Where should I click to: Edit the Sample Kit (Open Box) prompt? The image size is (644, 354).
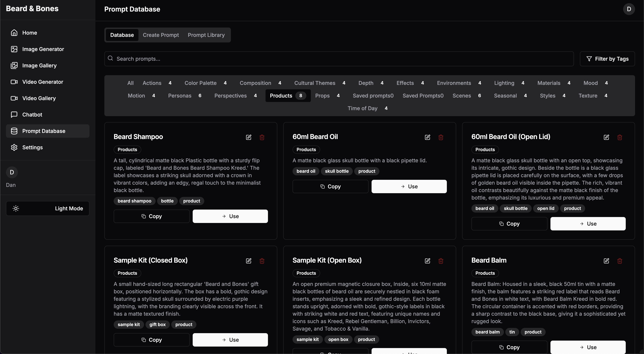click(x=427, y=261)
